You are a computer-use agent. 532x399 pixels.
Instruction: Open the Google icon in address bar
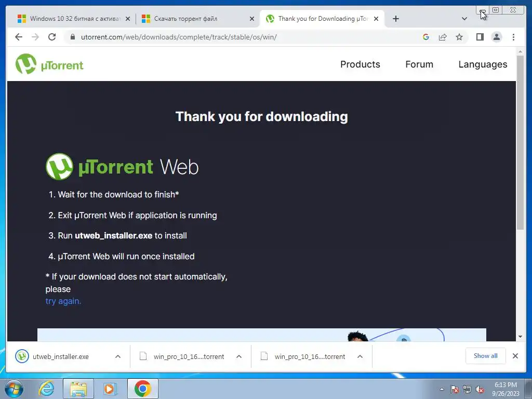[x=426, y=37]
